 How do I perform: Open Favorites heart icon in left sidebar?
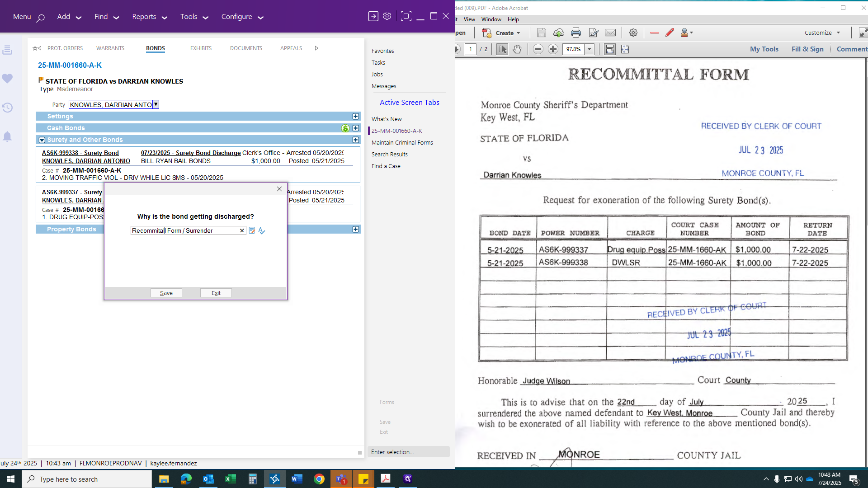7,79
